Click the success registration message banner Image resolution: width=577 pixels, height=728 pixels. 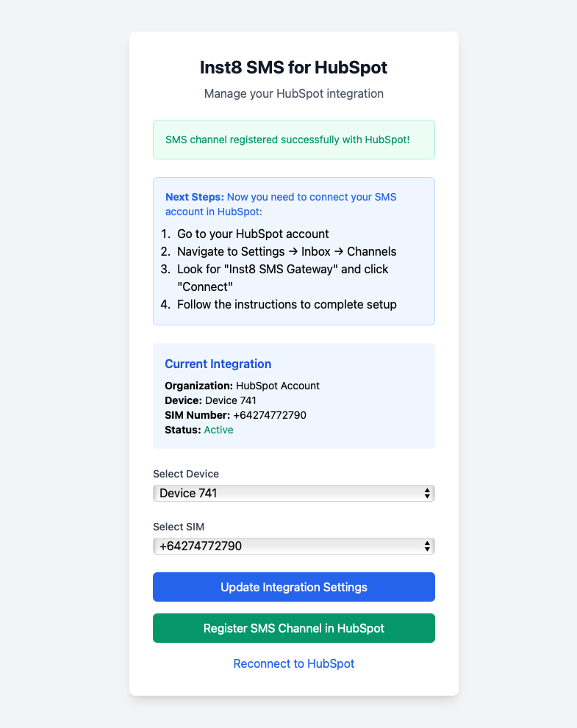tap(294, 139)
